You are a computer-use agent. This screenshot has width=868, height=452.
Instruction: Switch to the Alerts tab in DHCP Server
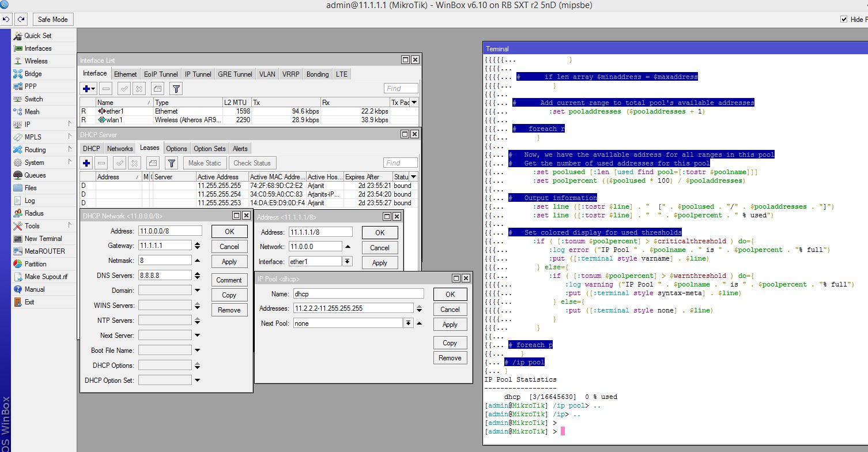pos(240,149)
